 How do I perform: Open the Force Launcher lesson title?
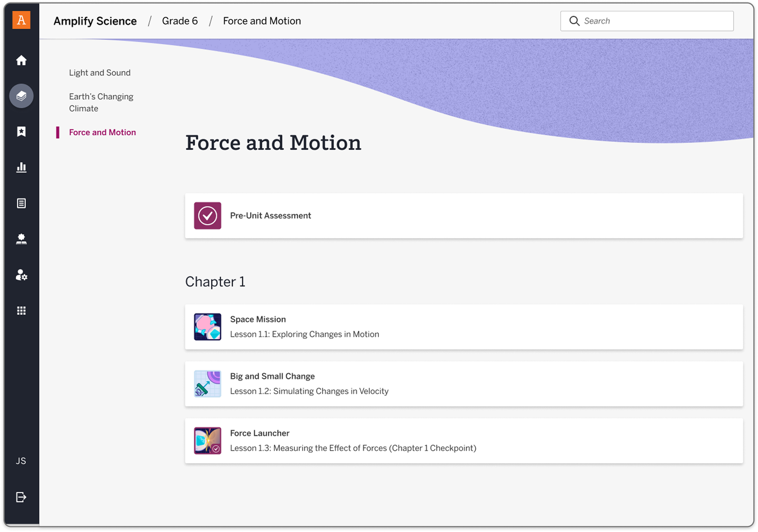tap(260, 433)
